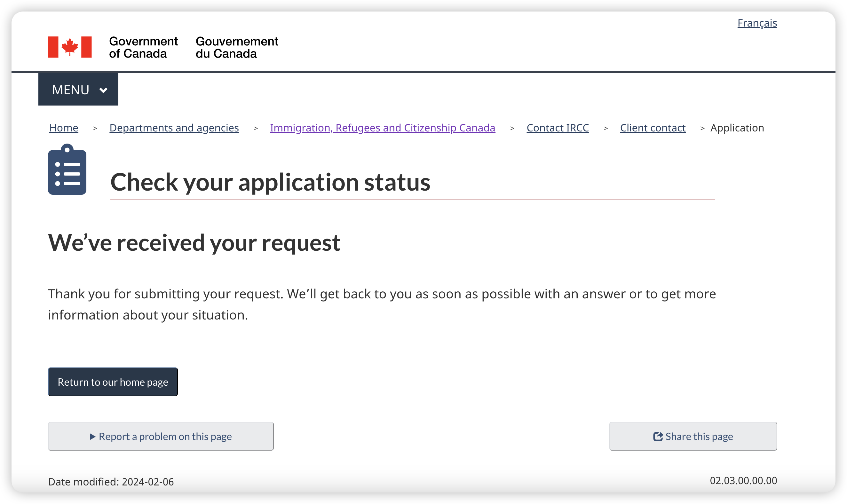847x504 pixels.
Task: Open Immigration, Refugees and Citizenship Canada link
Action: point(383,128)
